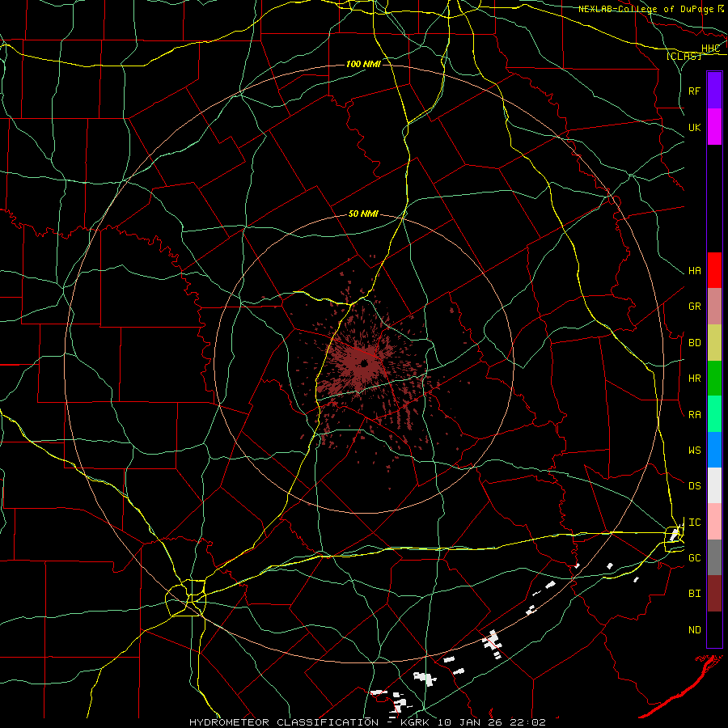Click the RF purple legend swatch

[714, 91]
